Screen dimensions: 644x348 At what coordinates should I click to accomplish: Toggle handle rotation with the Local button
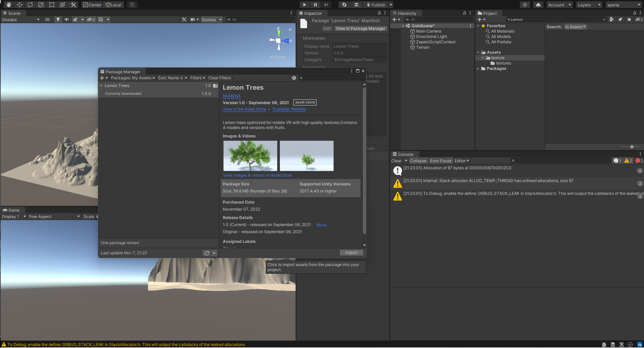[x=113, y=5]
